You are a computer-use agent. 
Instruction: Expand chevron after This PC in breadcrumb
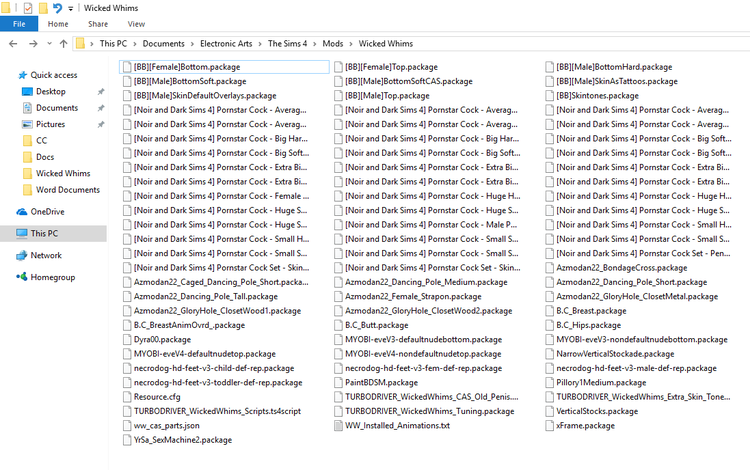[135, 44]
